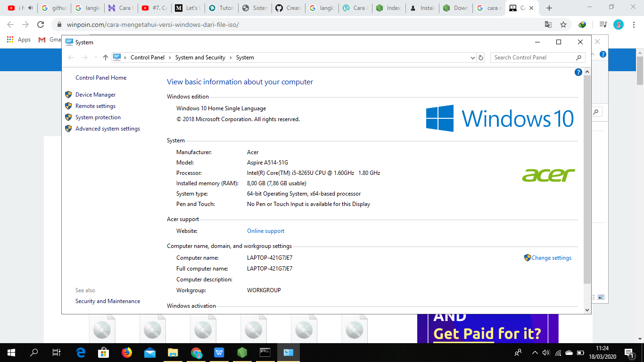Image resolution: width=644 pixels, height=362 pixels.
Task: Open Task View on the taskbar
Action: (57, 352)
